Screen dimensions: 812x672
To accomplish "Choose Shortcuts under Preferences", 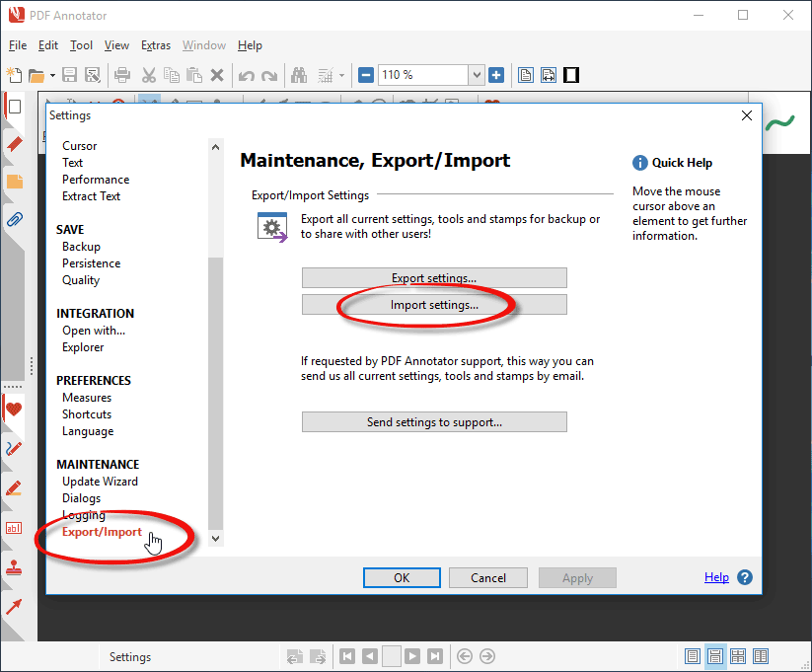I will (86, 413).
